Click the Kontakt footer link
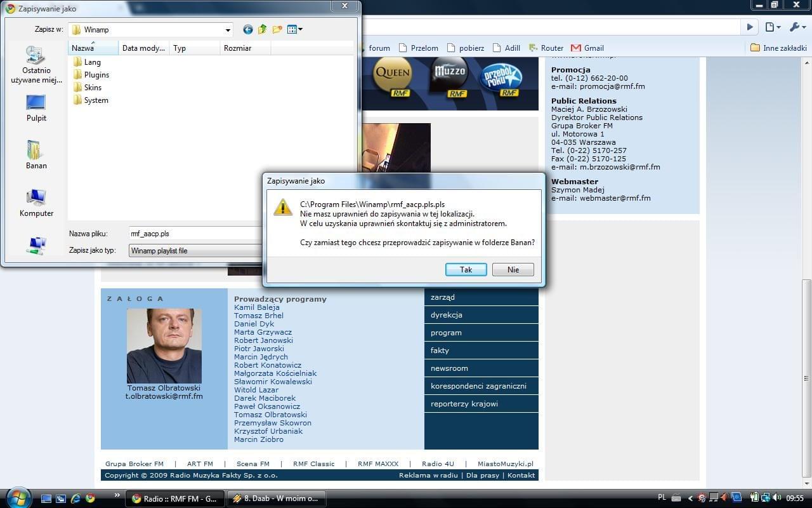Screen dimensions: 812x508 [x=521, y=476]
